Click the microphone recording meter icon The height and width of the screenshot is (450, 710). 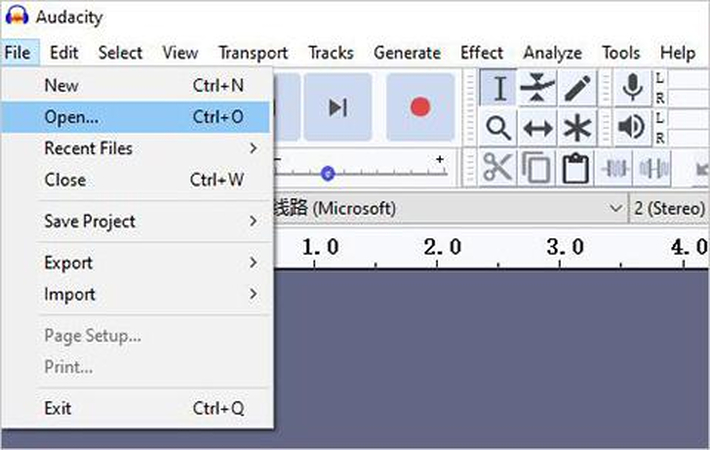tap(632, 88)
